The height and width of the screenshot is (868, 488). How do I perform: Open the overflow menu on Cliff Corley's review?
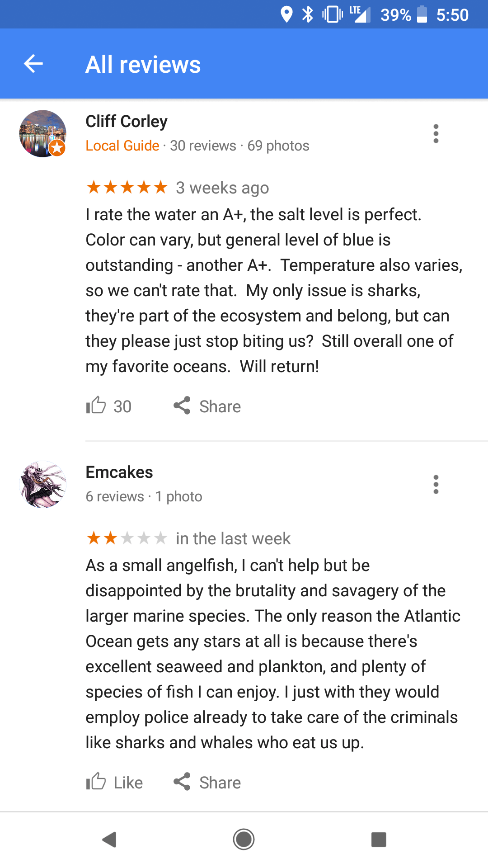(436, 133)
